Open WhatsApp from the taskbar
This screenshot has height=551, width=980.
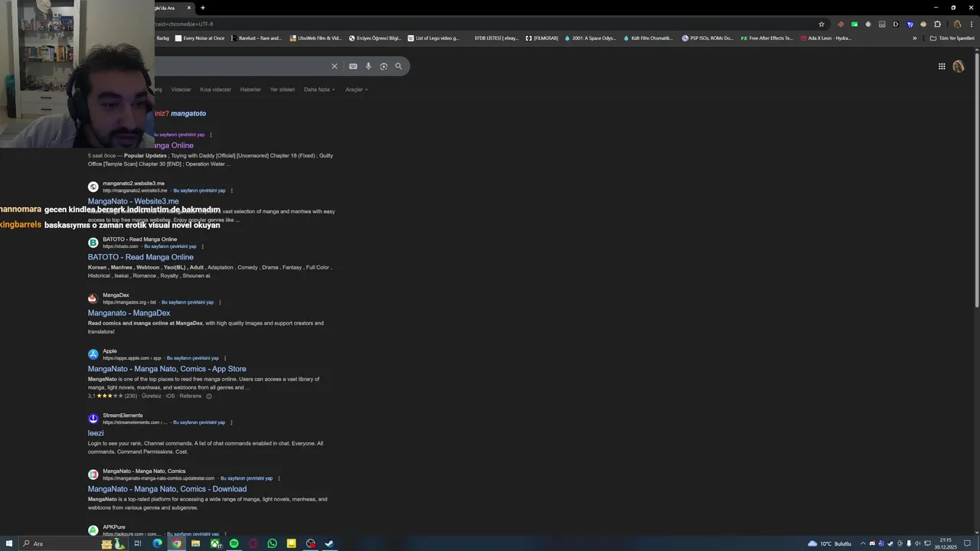(x=272, y=543)
